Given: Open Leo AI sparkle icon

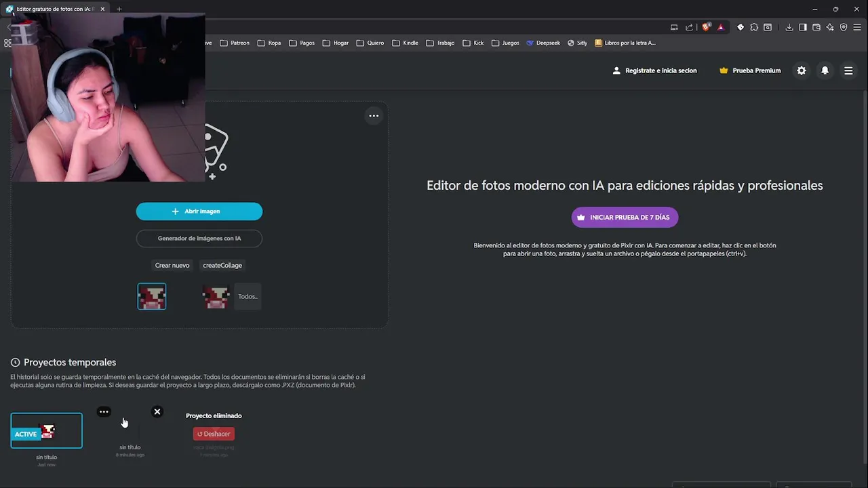Looking at the screenshot, I should click(x=830, y=27).
